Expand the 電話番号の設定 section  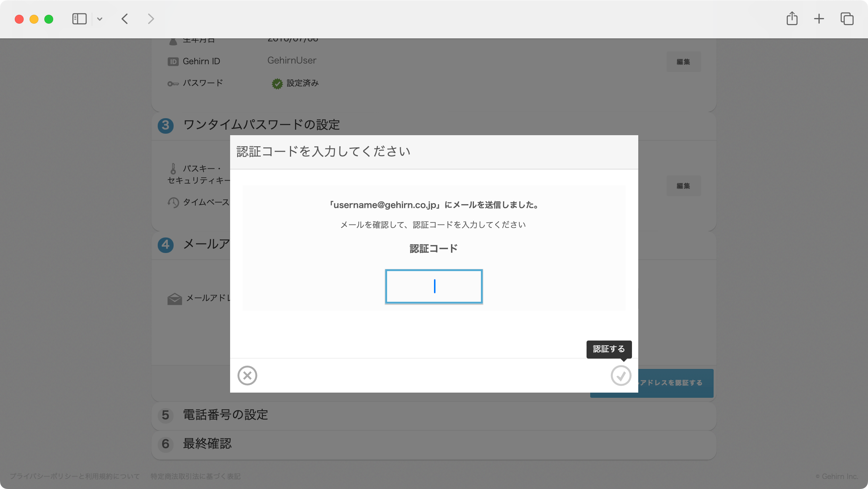(225, 415)
